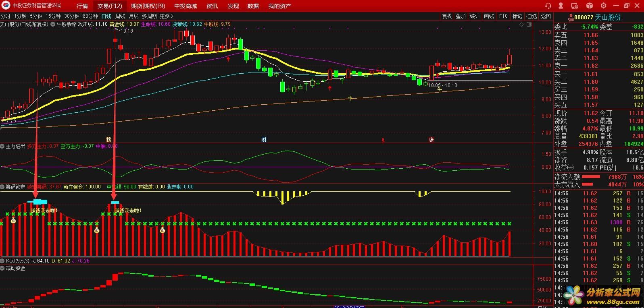
Task: Click the 买一 bid row
Action: click(598, 74)
